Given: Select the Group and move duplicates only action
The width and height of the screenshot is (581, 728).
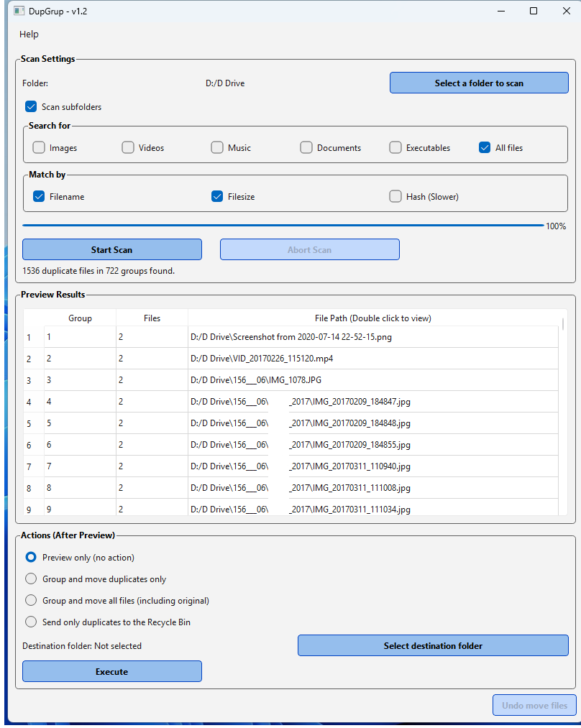Looking at the screenshot, I should click(x=31, y=579).
